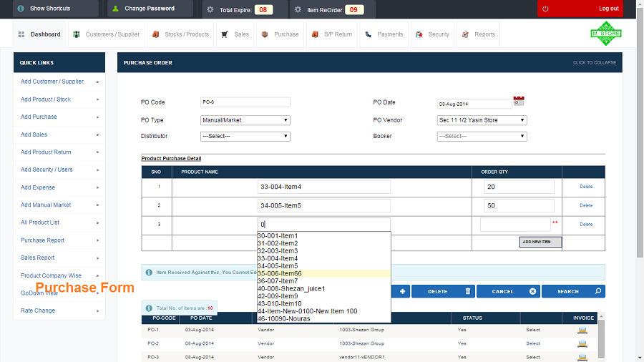Click PO-2 code in list
The width and height of the screenshot is (644, 362).
(153, 343)
